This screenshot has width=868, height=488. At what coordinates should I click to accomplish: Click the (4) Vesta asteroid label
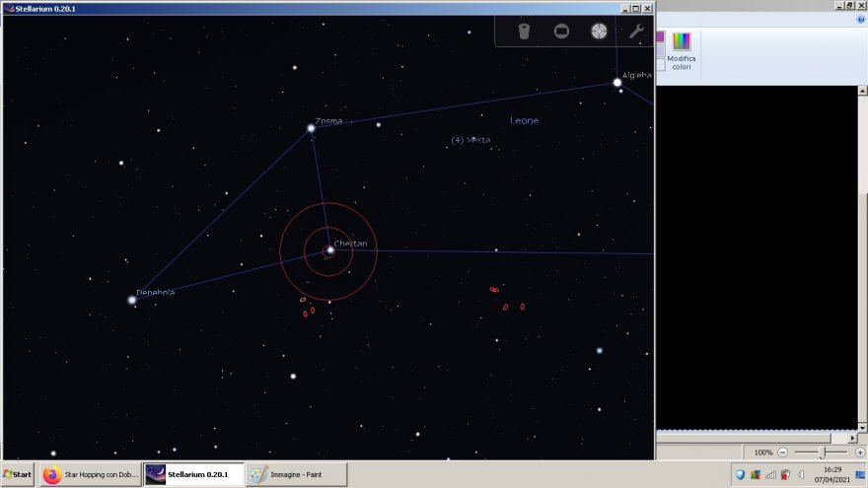coord(470,140)
